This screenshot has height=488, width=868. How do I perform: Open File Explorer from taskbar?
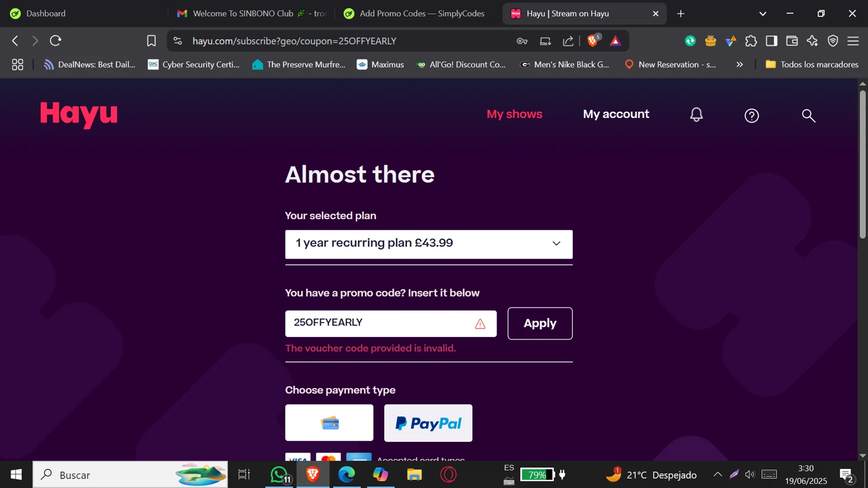tap(414, 475)
